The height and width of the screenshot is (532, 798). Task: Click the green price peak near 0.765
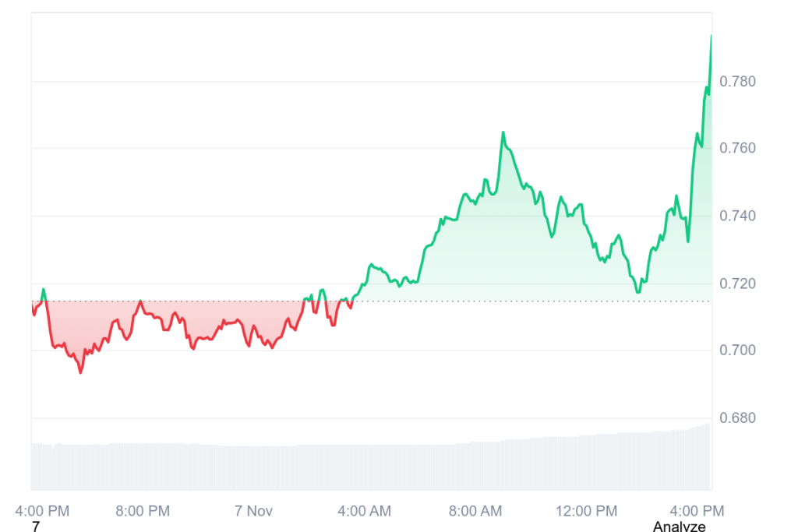[x=503, y=132]
